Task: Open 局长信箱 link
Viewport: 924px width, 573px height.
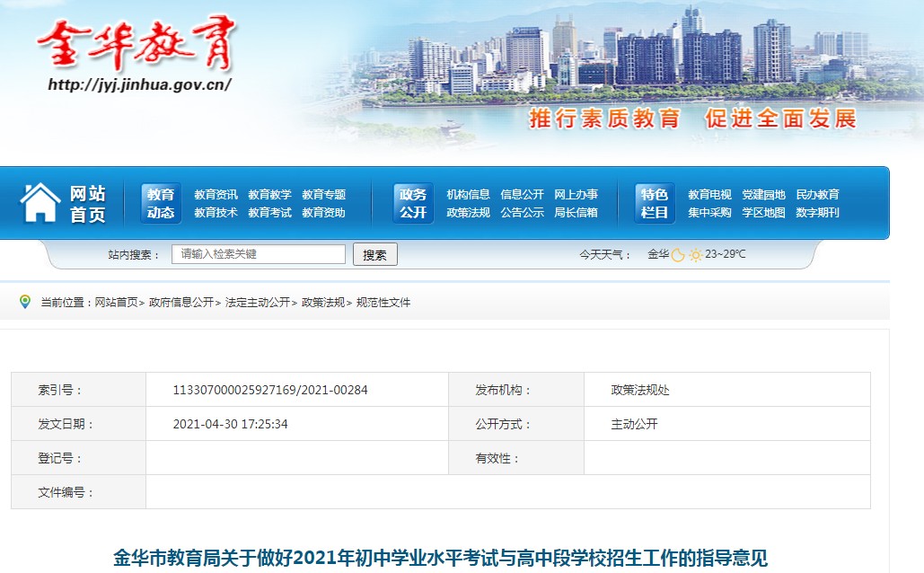Action: click(x=576, y=212)
